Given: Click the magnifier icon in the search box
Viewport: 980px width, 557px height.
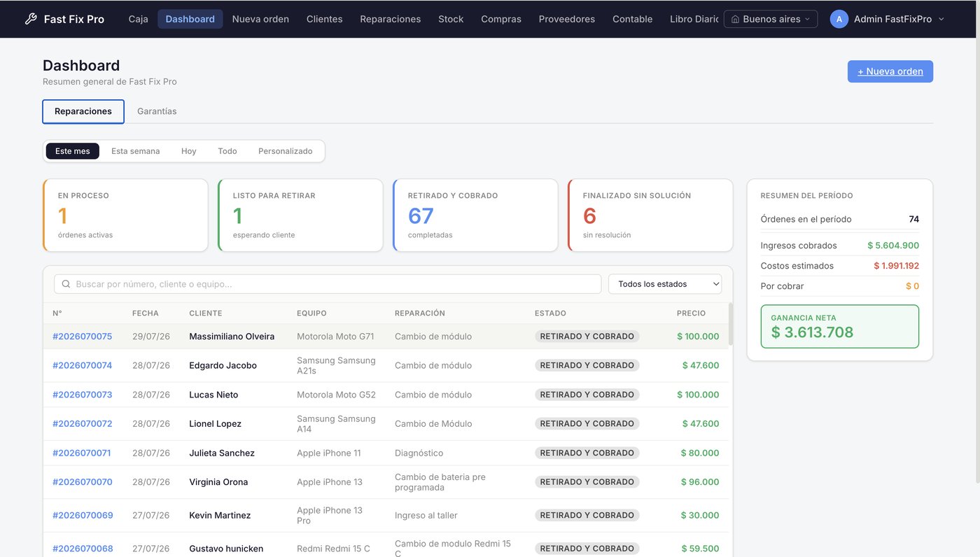Looking at the screenshot, I should point(66,284).
